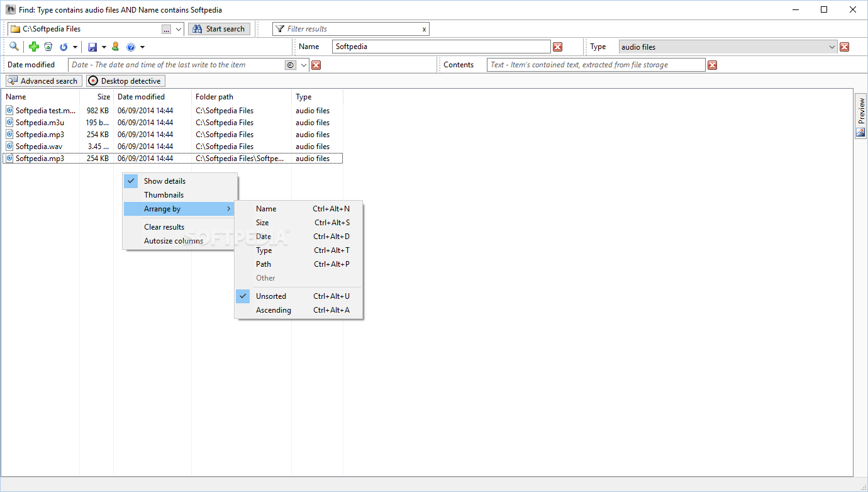Image resolution: width=868 pixels, height=492 pixels.
Task: Click the Date modified input field
Action: point(177,65)
